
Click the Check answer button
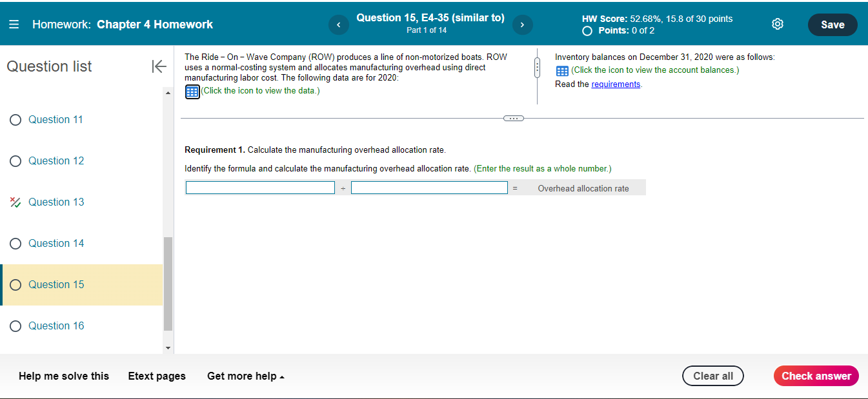pyautogui.click(x=816, y=376)
